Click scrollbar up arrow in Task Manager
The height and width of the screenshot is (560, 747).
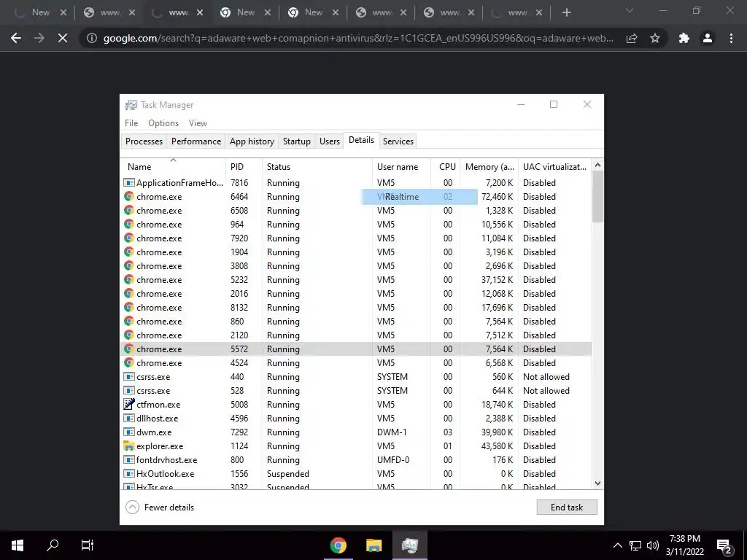click(x=597, y=165)
